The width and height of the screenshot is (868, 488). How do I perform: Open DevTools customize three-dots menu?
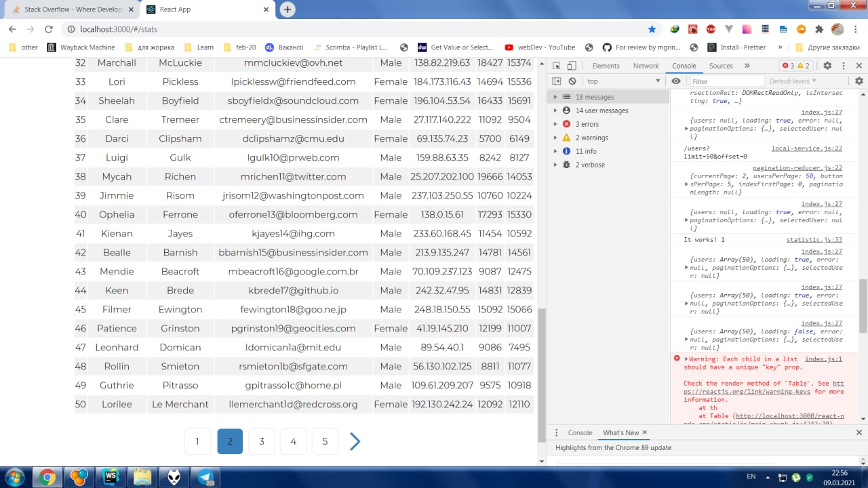(x=843, y=66)
